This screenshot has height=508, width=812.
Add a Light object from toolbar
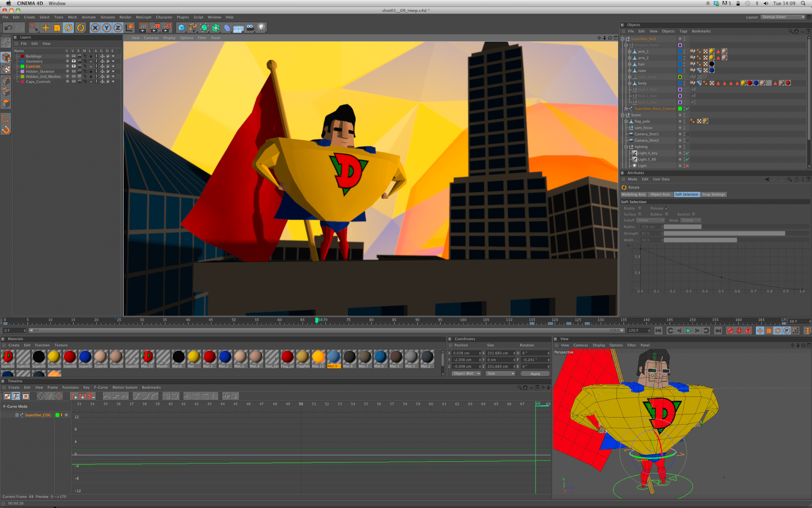tap(261, 28)
